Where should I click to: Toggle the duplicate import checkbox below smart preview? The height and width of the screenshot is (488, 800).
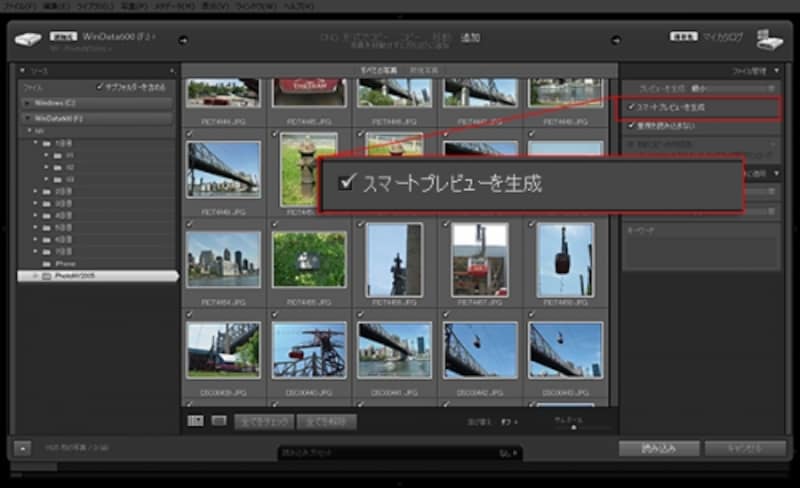(631, 126)
